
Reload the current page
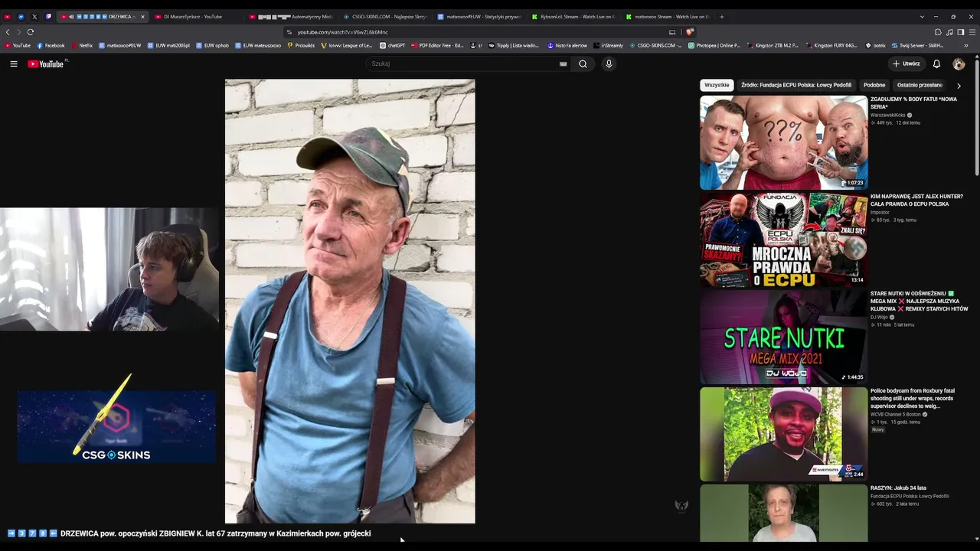(31, 32)
